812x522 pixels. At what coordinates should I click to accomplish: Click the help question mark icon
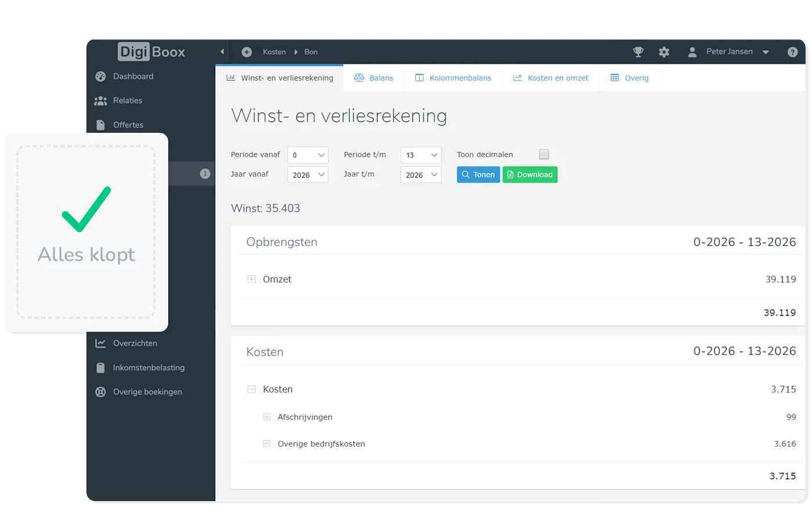click(792, 52)
